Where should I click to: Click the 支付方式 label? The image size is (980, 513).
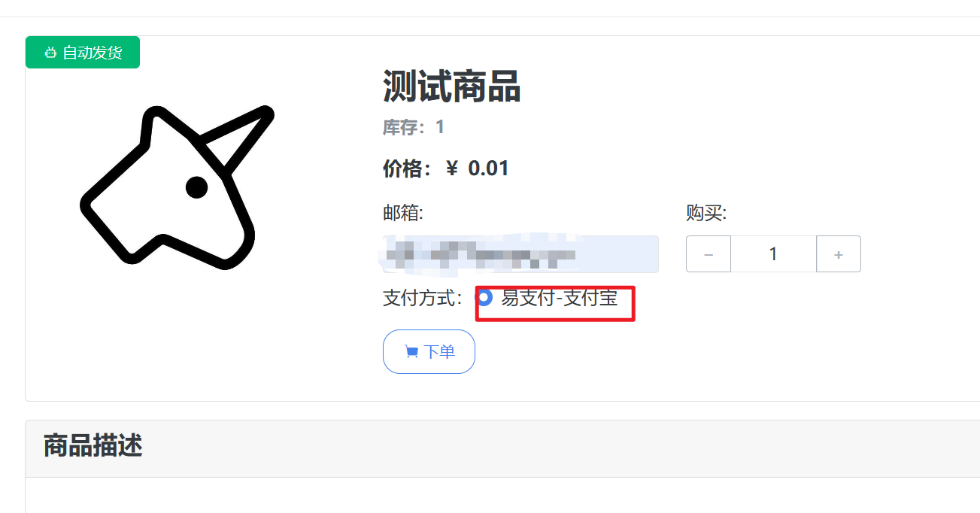[x=422, y=298]
